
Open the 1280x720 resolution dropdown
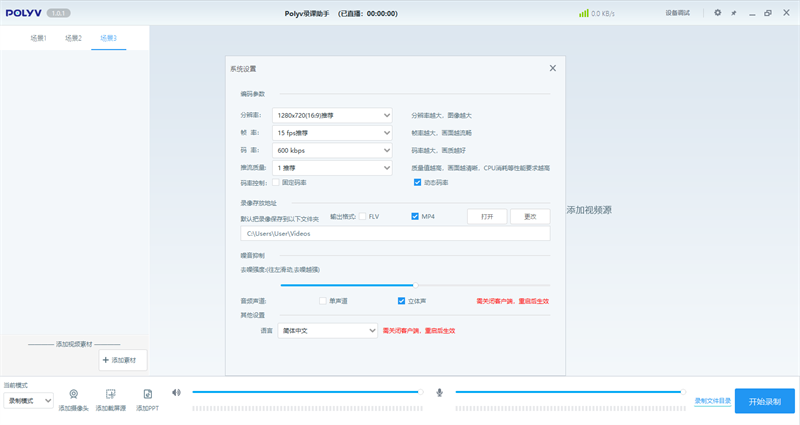(332, 115)
